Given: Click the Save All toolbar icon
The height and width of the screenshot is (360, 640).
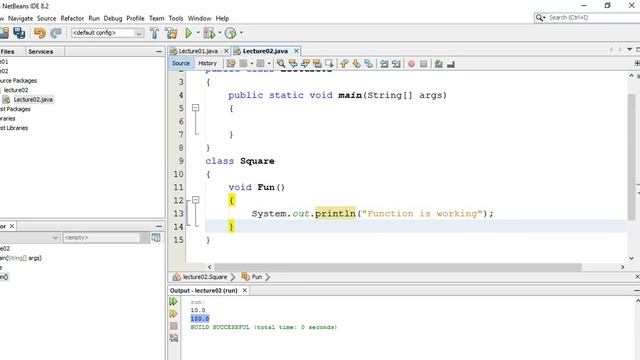Looking at the screenshot, I should 19,33.
